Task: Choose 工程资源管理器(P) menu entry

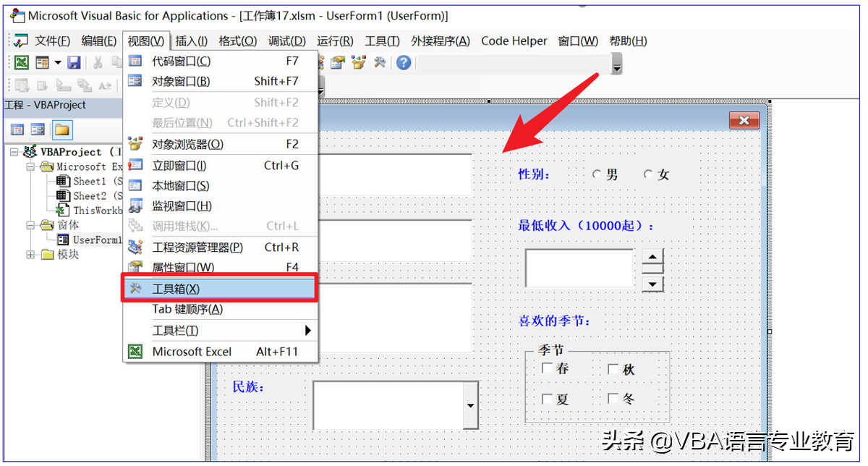Action: [x=221, y=247]
